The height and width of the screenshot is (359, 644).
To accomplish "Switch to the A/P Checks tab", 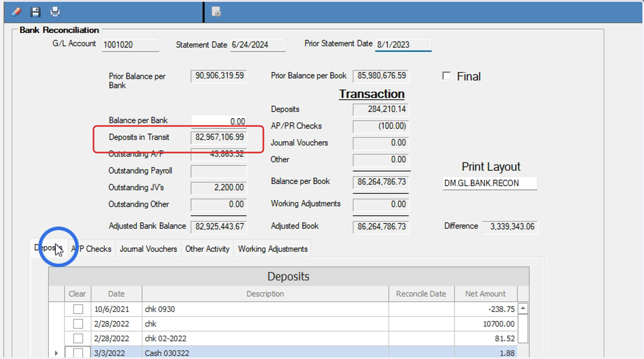I will pos(91,249).
